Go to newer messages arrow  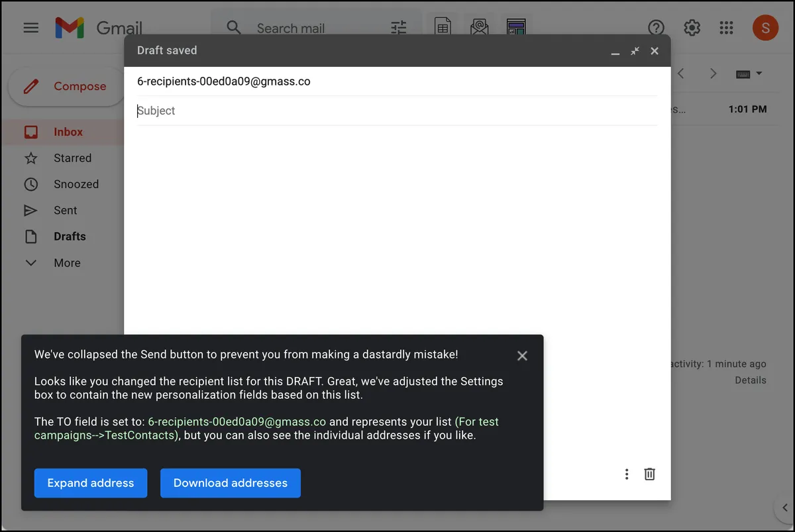click(681, 74)
